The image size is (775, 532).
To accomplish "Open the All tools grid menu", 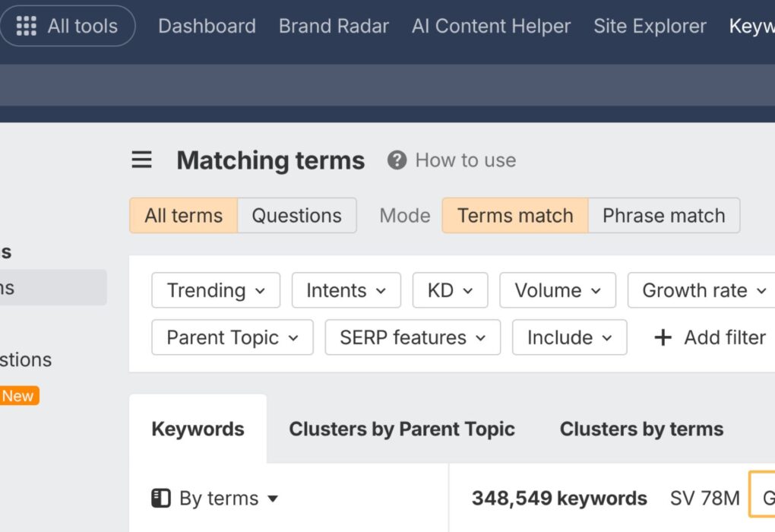I will 27,26.
